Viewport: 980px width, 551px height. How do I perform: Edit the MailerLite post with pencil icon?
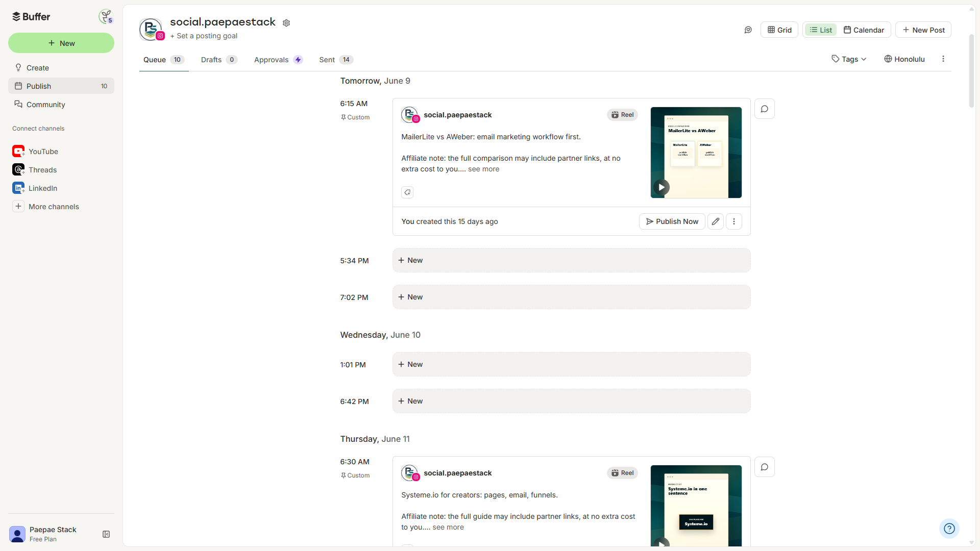(x=716, y=221)
